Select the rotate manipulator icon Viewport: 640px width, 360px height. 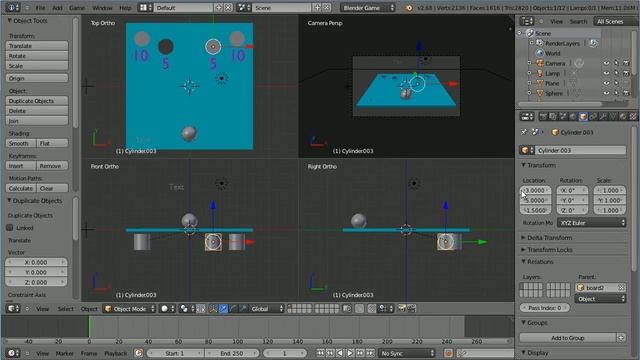[233, 309]
